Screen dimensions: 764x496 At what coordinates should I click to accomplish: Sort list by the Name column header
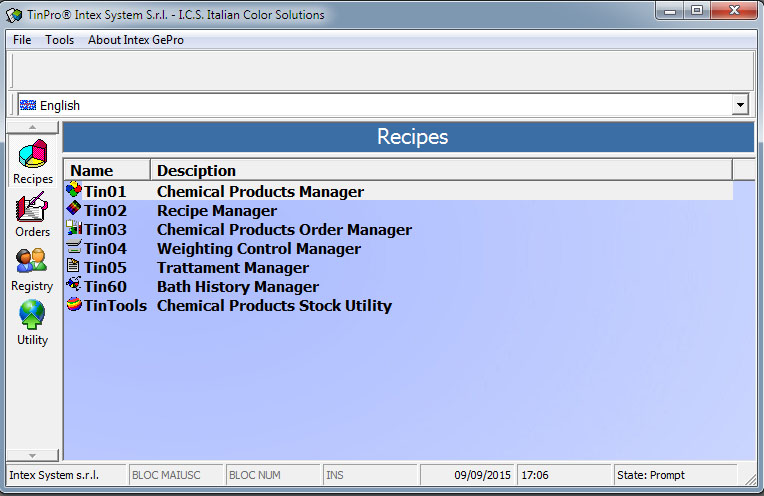click(x=107, y=171)
